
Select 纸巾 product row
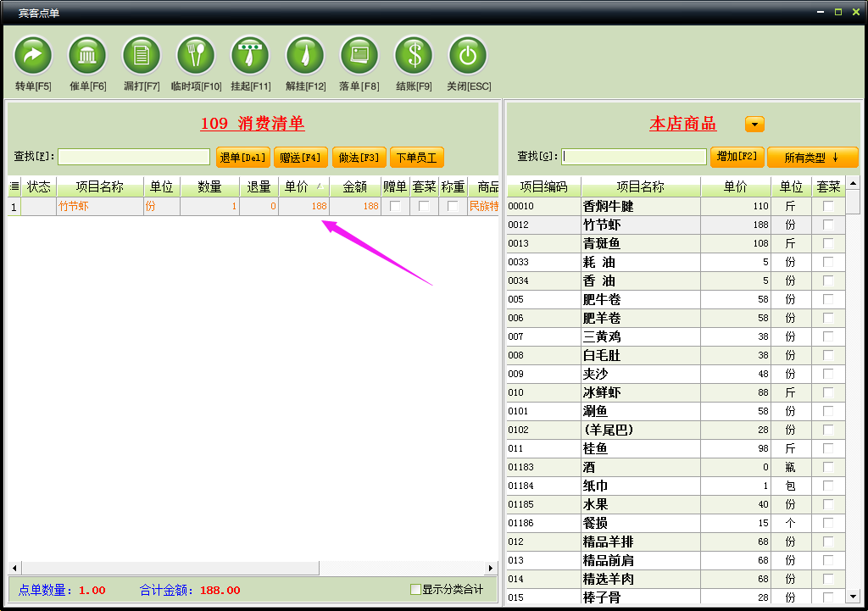(x=676, y=486)
